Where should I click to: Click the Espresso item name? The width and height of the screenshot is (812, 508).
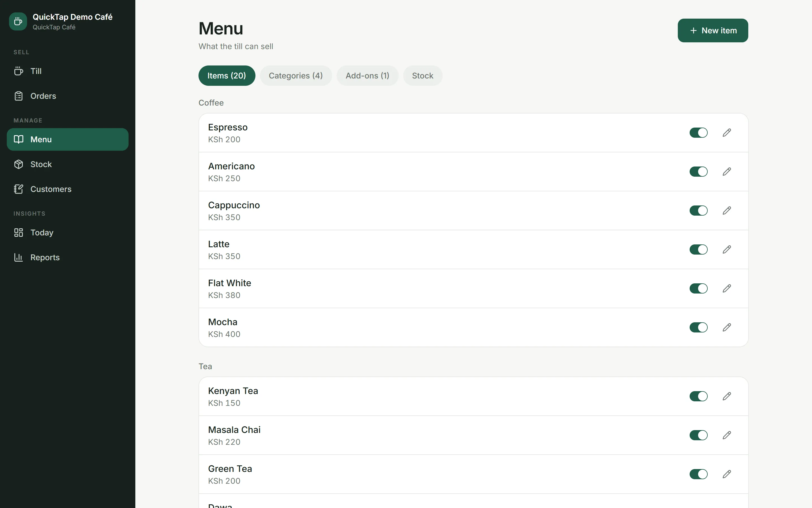tap(228, 127)
